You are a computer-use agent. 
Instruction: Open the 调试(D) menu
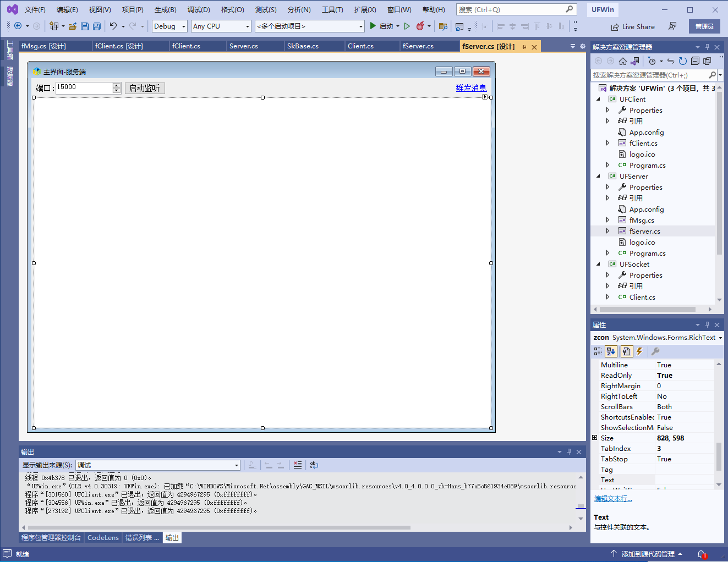tap(199, 10)
